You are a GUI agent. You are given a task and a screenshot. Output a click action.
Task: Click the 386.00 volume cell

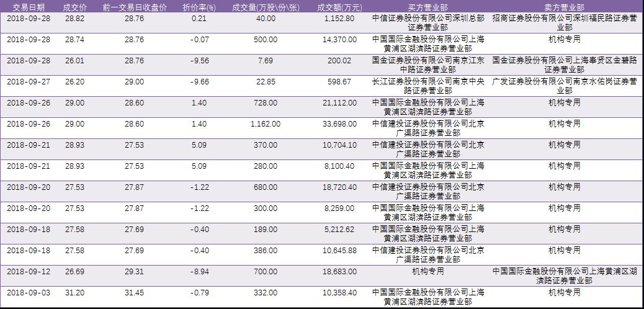(266, 250)
